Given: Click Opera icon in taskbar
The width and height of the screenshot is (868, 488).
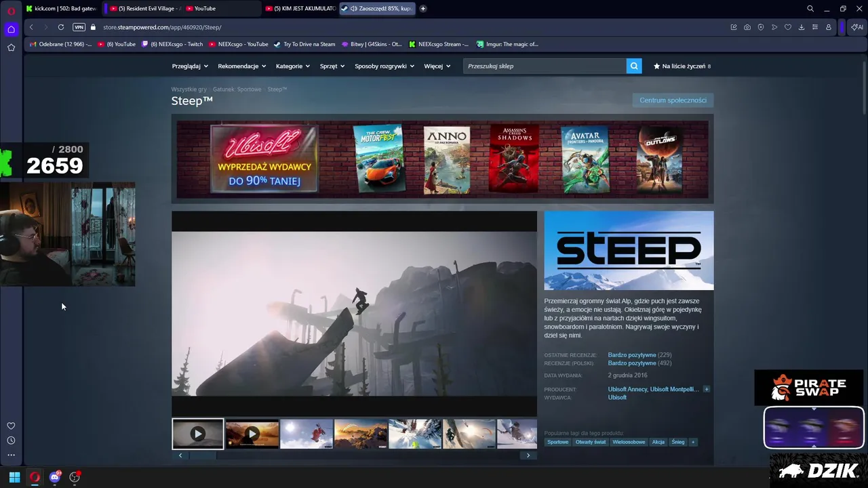Looking at the screenshot, I should click(x=35, y=477).
